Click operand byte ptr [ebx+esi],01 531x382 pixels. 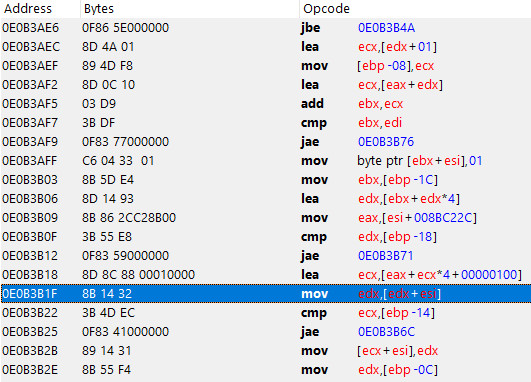(x=420, y=161)
